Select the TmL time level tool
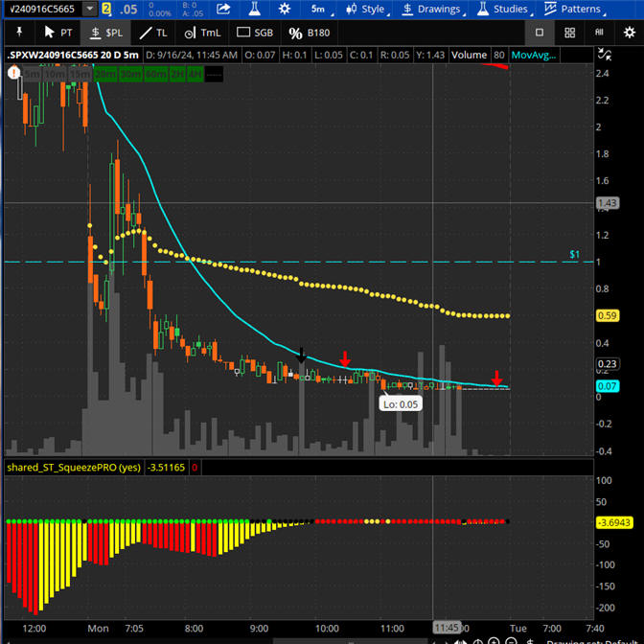 pos(202,33)
